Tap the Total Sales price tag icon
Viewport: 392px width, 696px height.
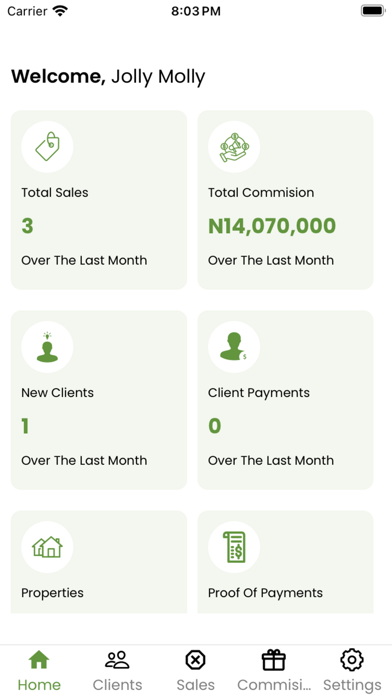tap(47, 146)
